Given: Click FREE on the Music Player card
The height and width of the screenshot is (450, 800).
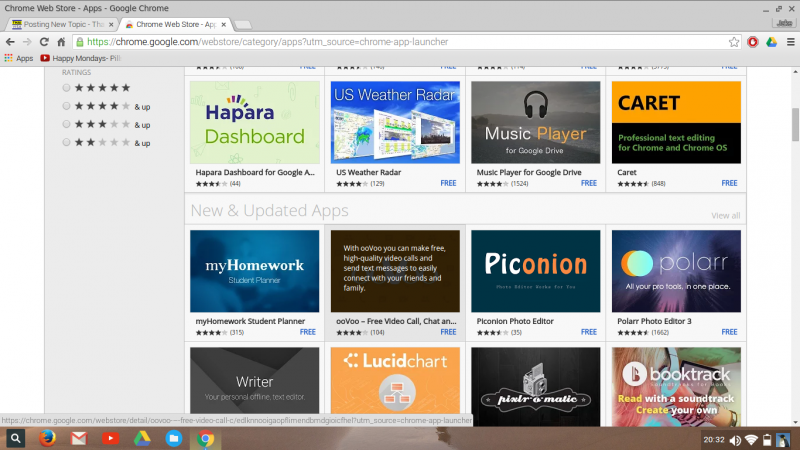Looking at the screenshot, I should tap(589, 183).
